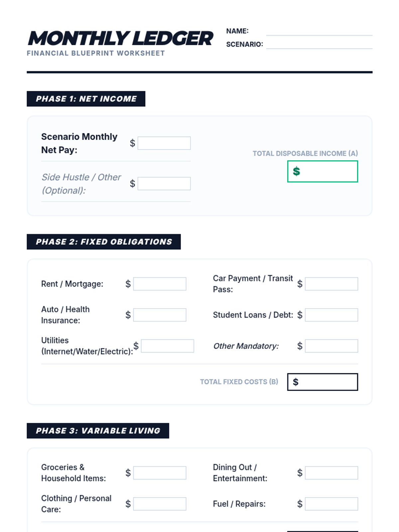The height and width of the screenshot is (532, 399).
Task: Click the Name field line
Action: pyautogui.click(x=319, y=31)
